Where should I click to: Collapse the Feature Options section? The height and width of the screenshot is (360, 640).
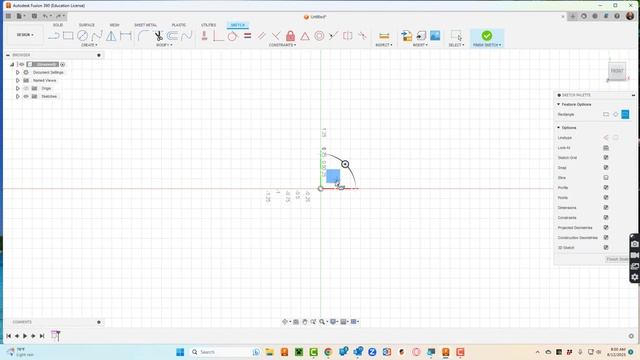click(x=558, y=104)
